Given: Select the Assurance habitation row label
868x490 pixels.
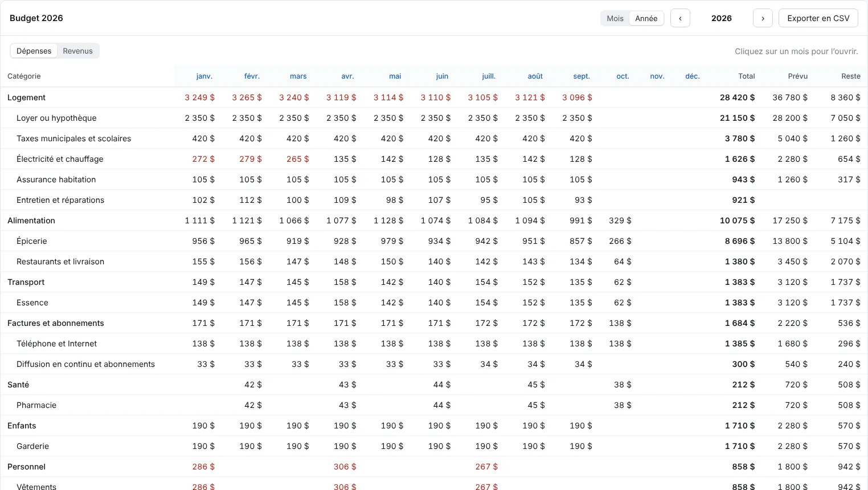Looking at the screenshot, I should pos(56,179).
